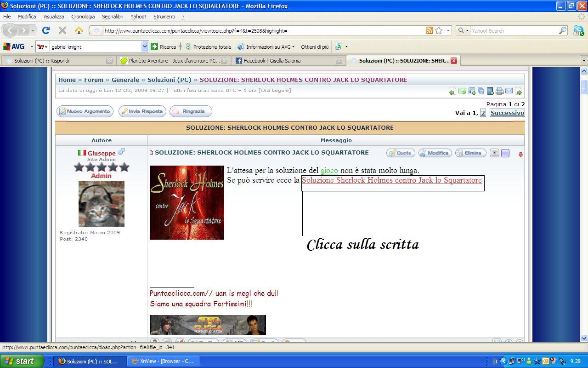The width and height of the screenshot is (588, 368).
Task: Click the next topic green arrow icon
Action: click(x=519, y=91)
